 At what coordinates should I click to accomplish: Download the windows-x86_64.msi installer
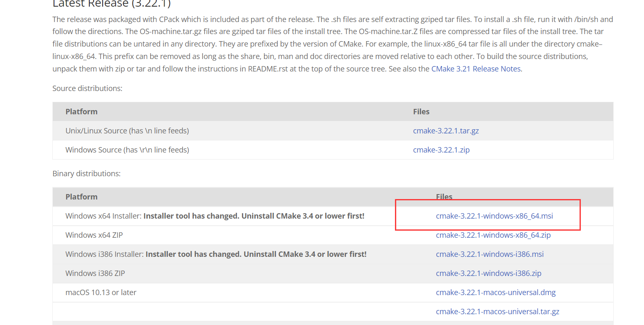[x=494, y=216]
